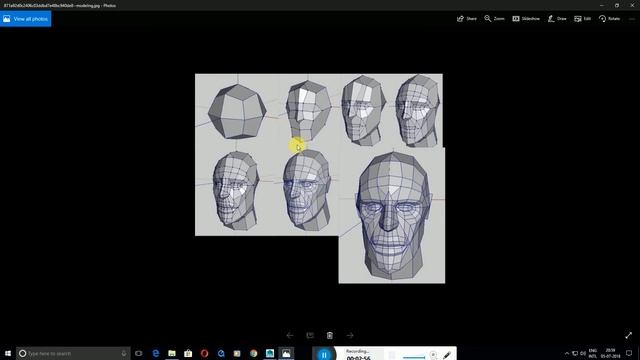The image size is (640, 360).
Task: Share the photo
Action: (x=467, y=19)
